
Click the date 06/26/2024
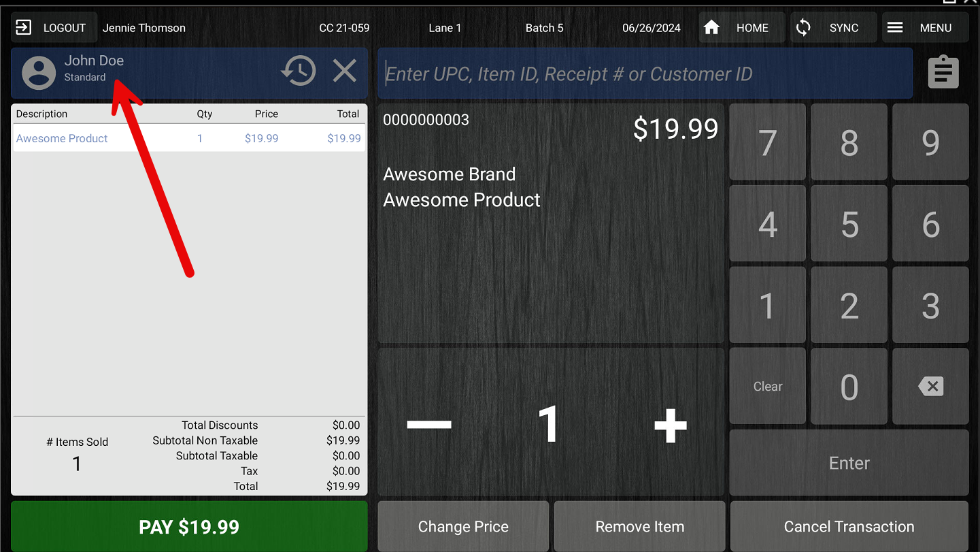click(x=652, y=28)
